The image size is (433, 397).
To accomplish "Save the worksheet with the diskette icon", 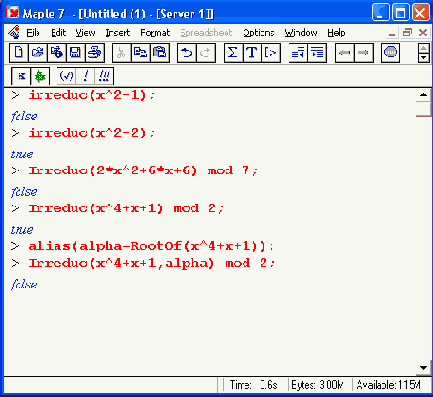I will point(76,53).
